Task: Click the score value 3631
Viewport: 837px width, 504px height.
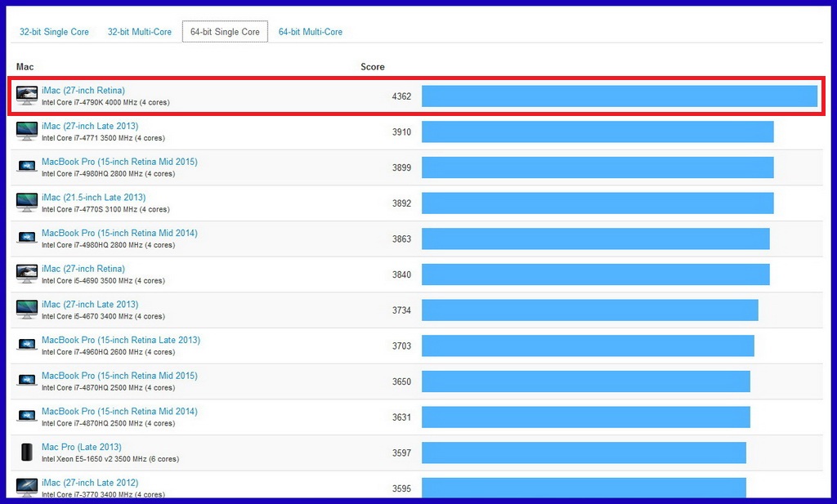Action: (x=401, y=417)
